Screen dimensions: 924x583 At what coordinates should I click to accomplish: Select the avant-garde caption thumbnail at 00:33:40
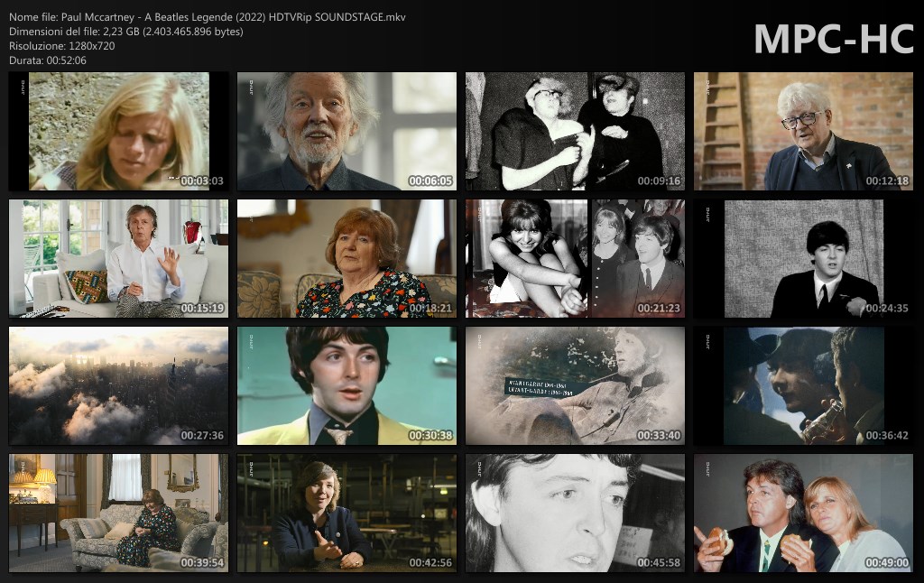[575, 386]
